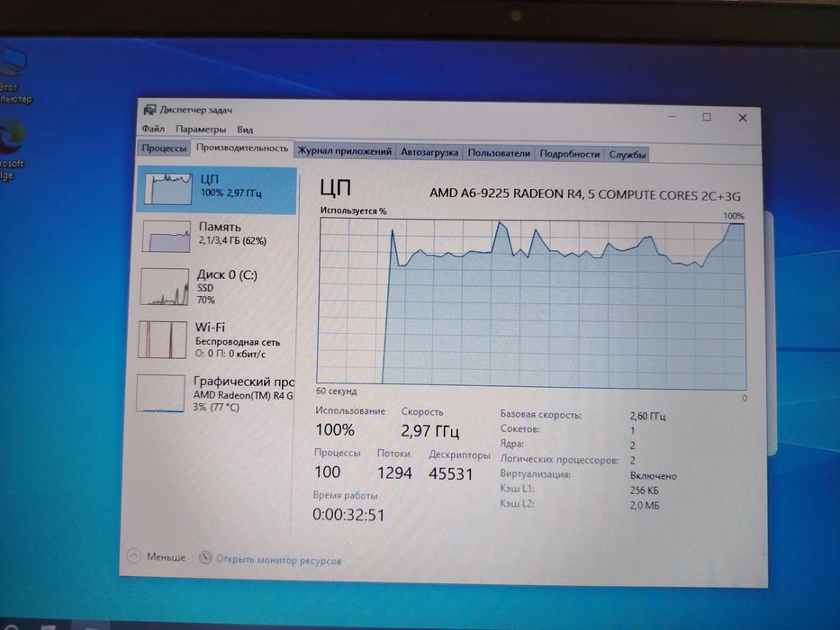Open the Этот компьютер desktop icon
This screenshot has height=630, width=840.
[x=14, y=76]
